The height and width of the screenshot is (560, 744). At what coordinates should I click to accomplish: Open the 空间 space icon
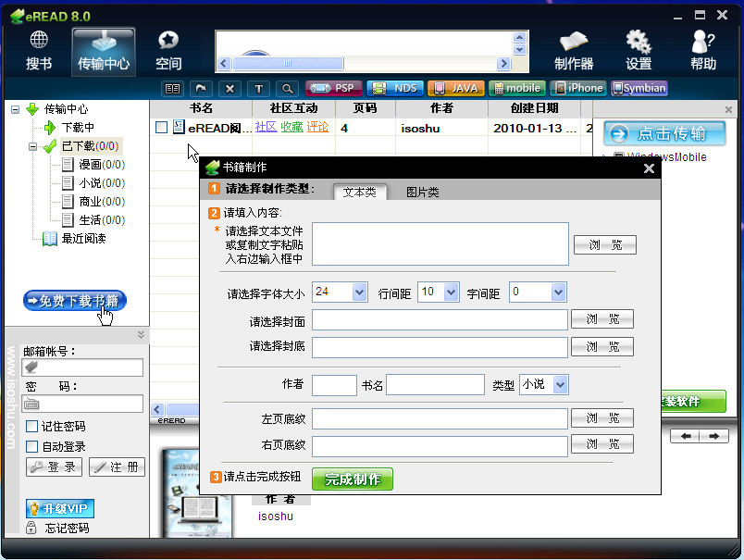(x=168, y=50)
